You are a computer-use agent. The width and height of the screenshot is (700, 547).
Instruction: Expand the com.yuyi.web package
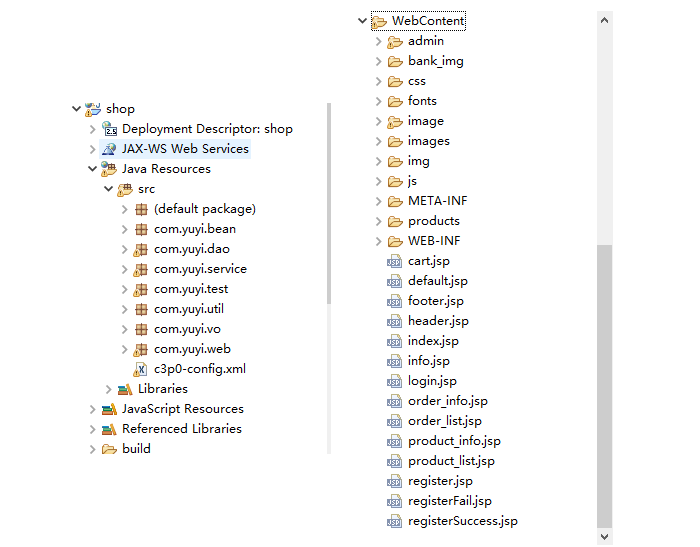pyautogui.click(x=125, y=349)
